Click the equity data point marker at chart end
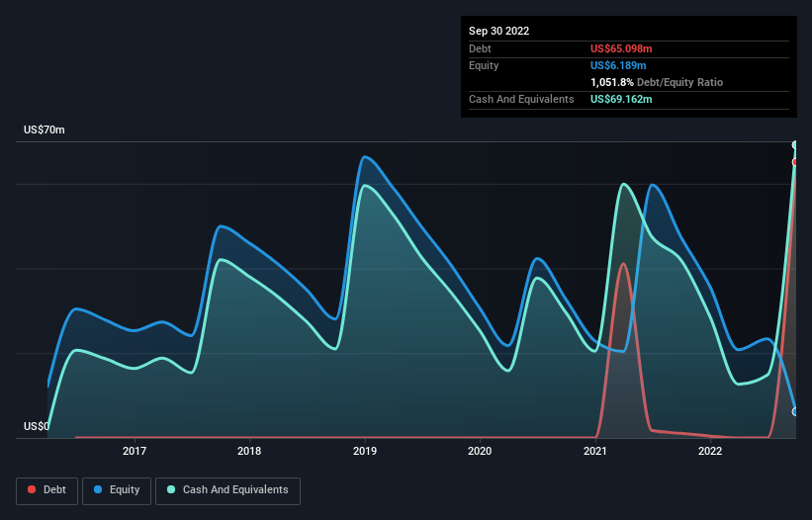Screen dimensions: 812x520 tap(795, 412)
